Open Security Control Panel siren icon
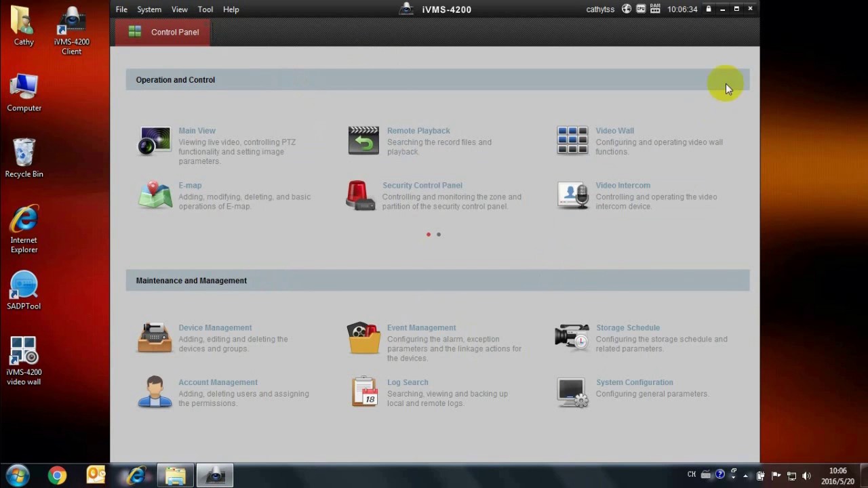Image resolution: width=868 pixels, height=488 pixels. (360, 195)
